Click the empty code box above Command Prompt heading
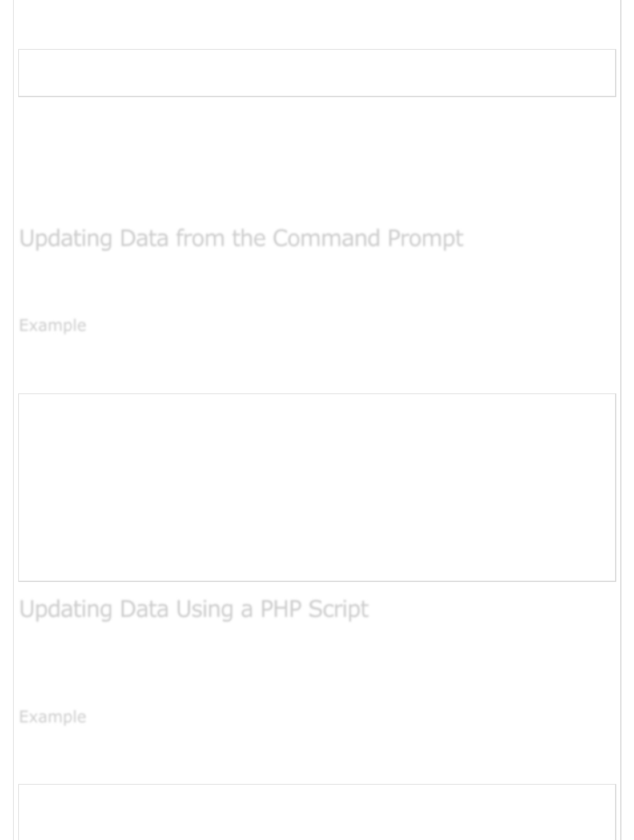 tap(317, 73)
